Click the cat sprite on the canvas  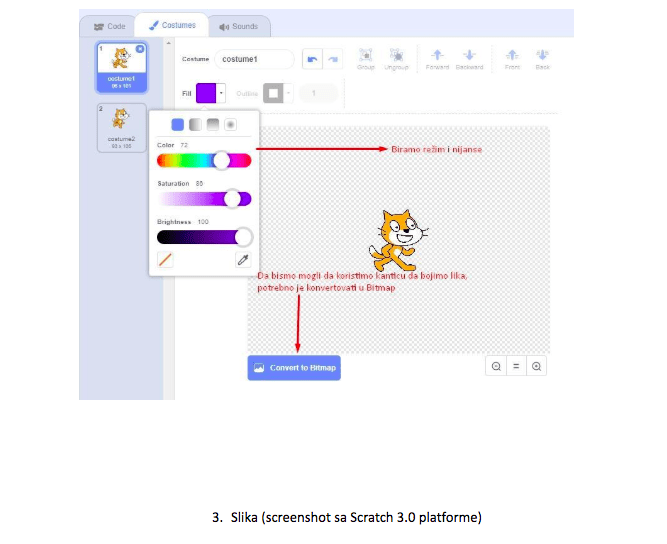point(398,240)
